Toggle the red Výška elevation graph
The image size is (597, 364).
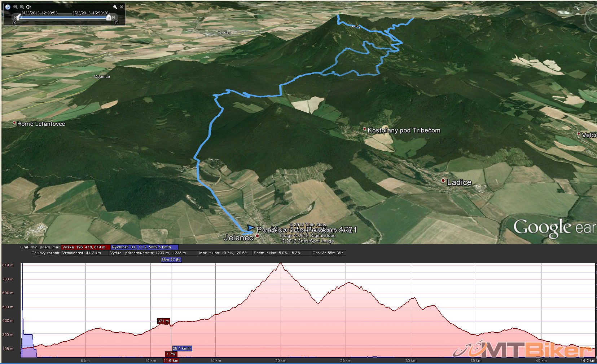coord(85,247)
